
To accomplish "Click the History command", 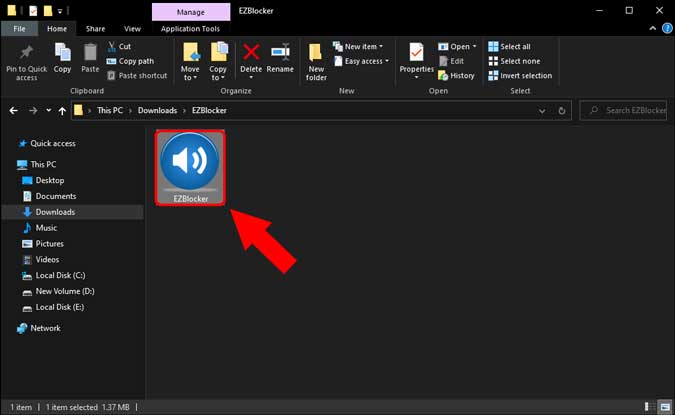I will pyautogui.click(x=456, y=76).
